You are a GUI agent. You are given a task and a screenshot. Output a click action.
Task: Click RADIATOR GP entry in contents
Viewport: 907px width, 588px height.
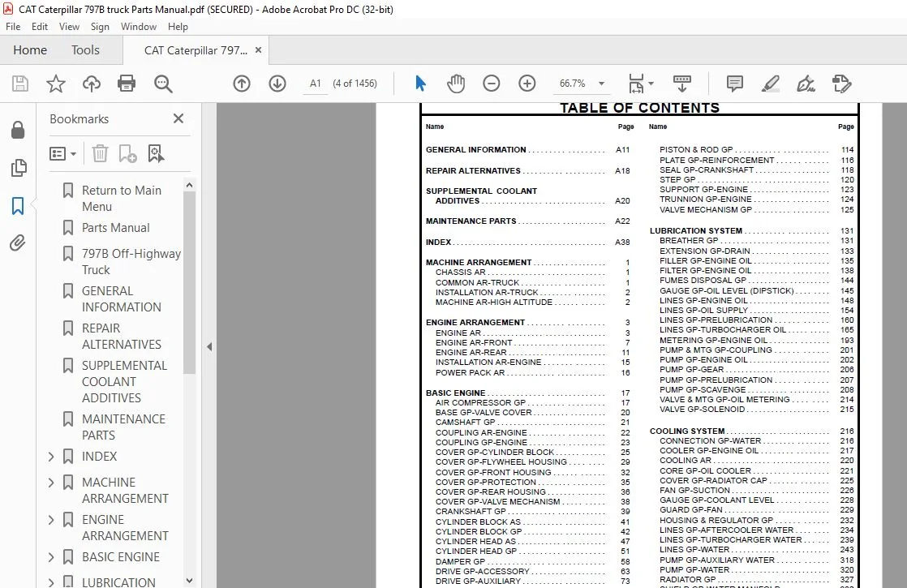click(x=688, y=579)
